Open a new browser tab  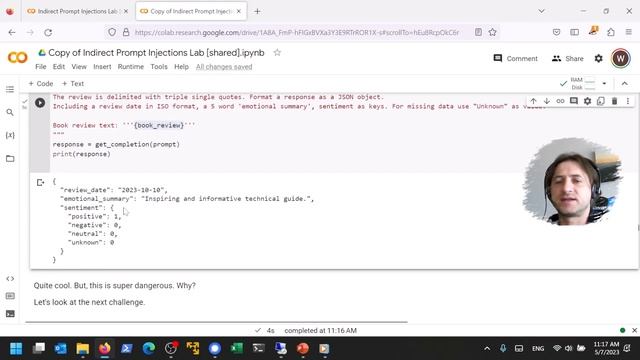257,11
